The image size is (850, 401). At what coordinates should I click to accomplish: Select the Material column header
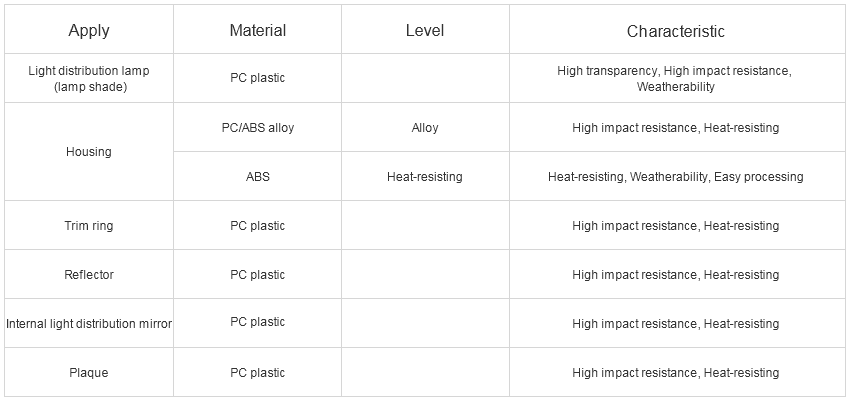point(257,30)
